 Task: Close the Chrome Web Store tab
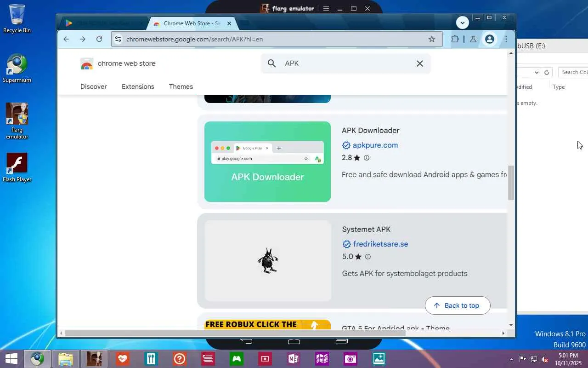click(229, 23)
